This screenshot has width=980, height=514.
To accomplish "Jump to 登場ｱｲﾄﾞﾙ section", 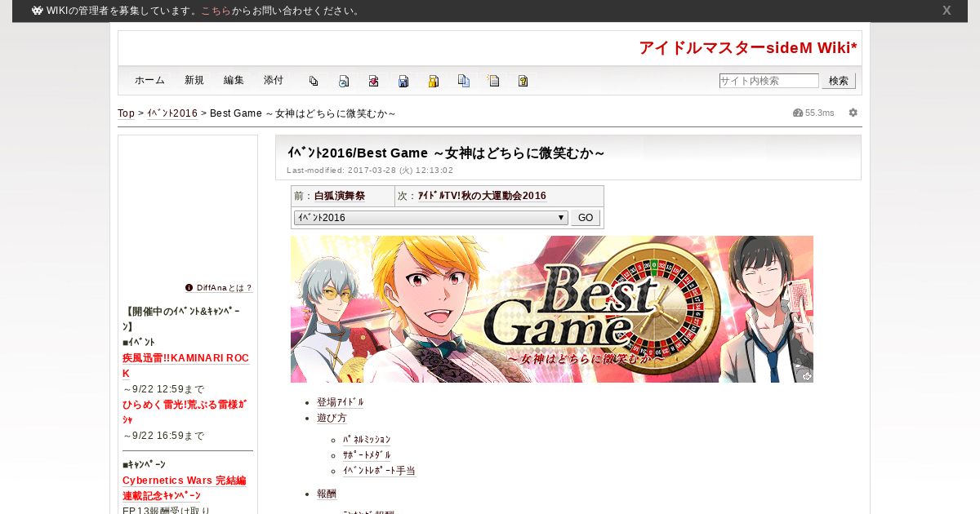I will pyautogui.click(x=341, y=402).
